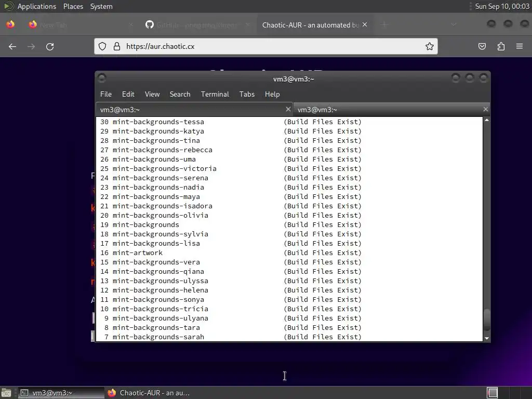Open a new tab with plus button
The image size is (532, 399).
pos(384,24)
